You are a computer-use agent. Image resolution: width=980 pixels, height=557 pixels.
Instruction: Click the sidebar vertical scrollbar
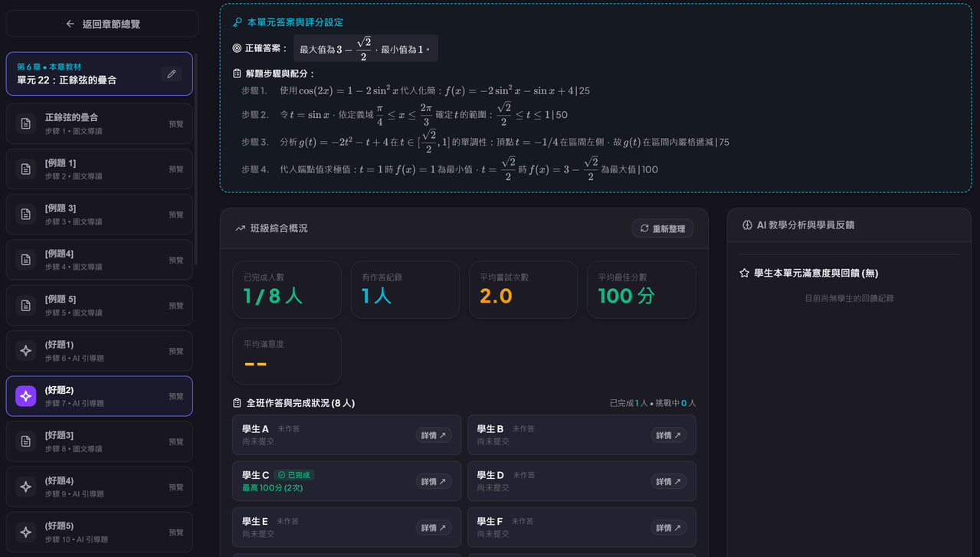point(195,159)
